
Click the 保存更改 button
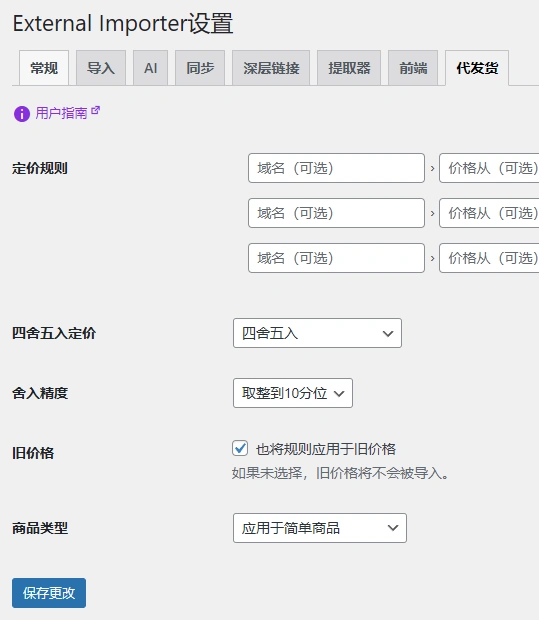pyautogui.click(x=49, y=593)
